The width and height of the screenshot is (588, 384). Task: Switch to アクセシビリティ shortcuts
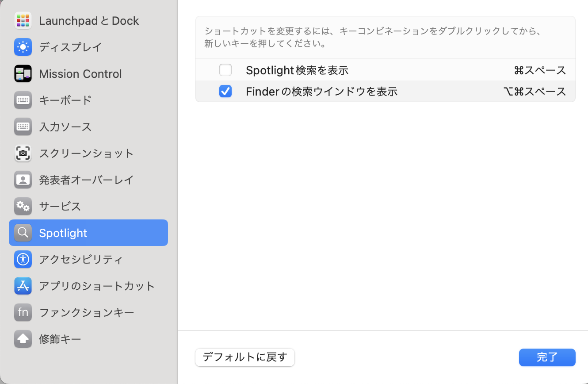88,259
